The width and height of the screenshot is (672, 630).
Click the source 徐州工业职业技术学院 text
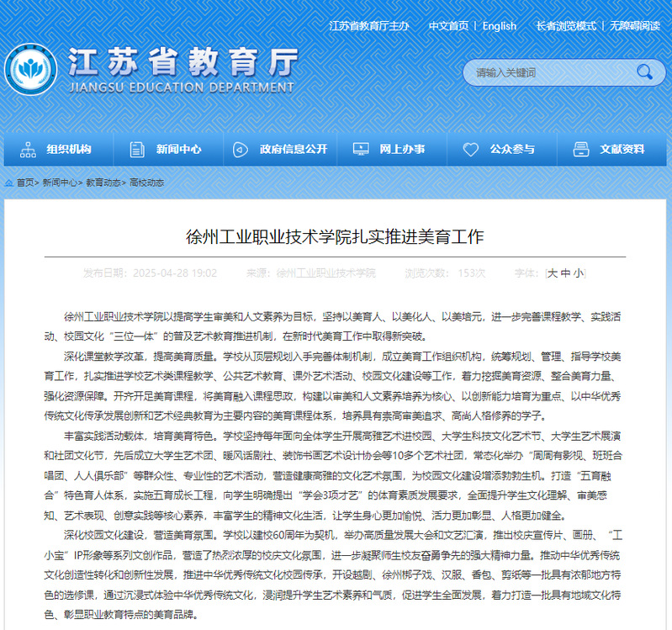coord(325,273)
